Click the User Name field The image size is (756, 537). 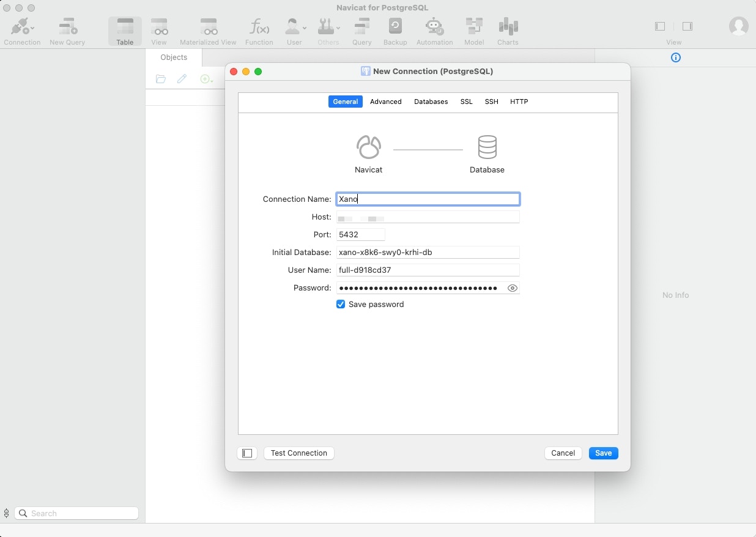[x=428, y=270]
